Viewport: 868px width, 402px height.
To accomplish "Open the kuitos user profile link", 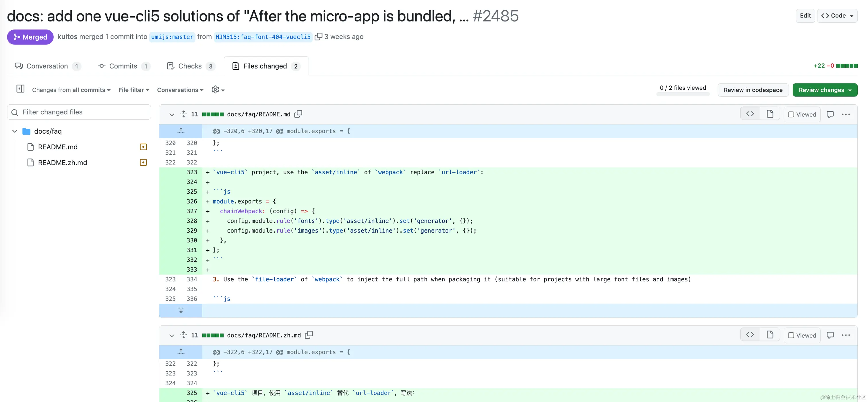I will click(x=67, y=36).
